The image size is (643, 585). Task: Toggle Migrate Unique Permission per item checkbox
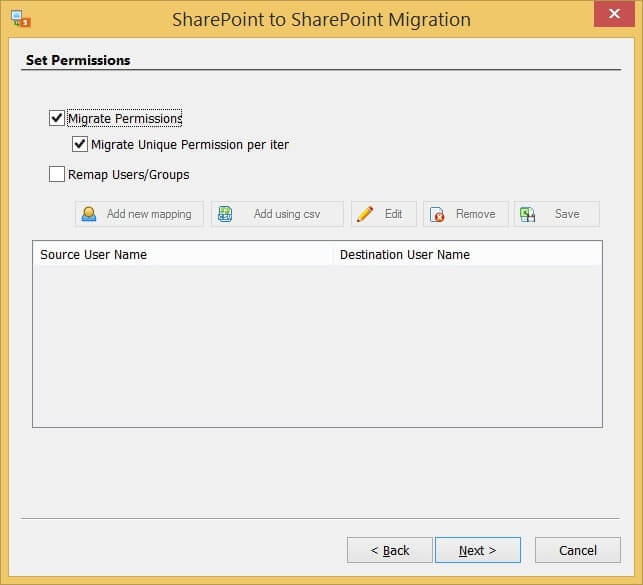pyautogui.click(x=80, y=144)
